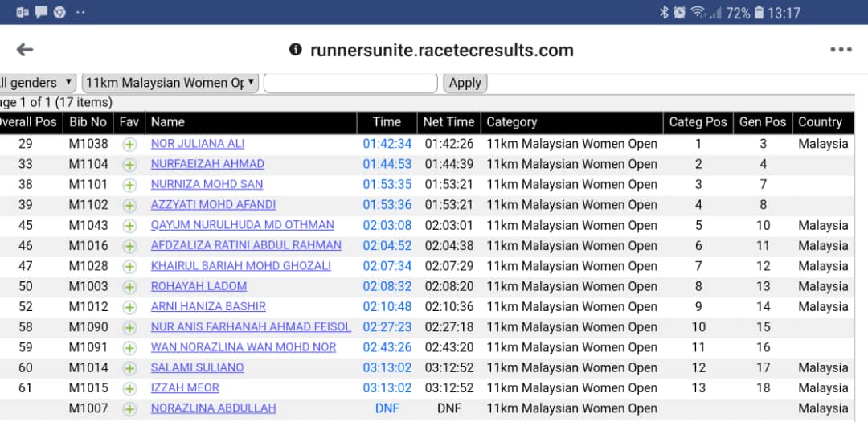868x422 pixels.
Task: Open KHAIRUL BARIAH MOHD GHOZALI result link
Action: point(240,266)
